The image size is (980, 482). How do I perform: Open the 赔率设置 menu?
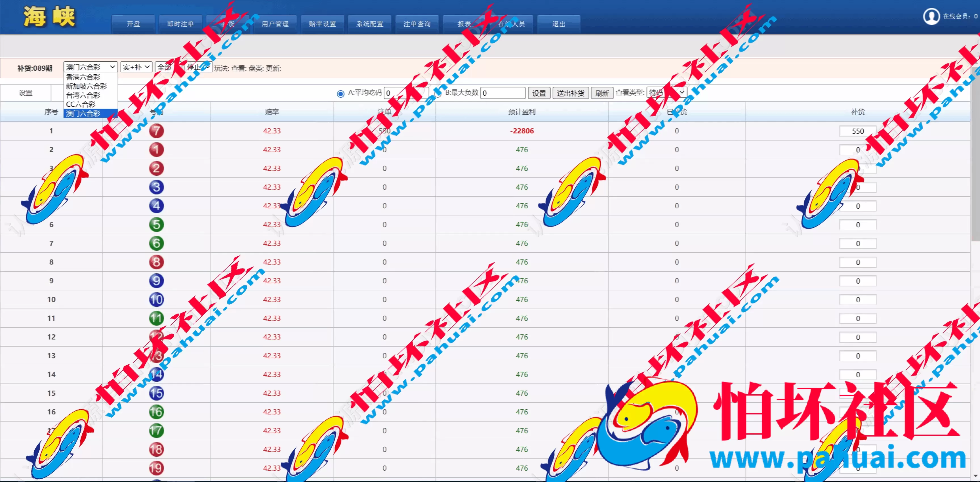[x=323, y=24]
